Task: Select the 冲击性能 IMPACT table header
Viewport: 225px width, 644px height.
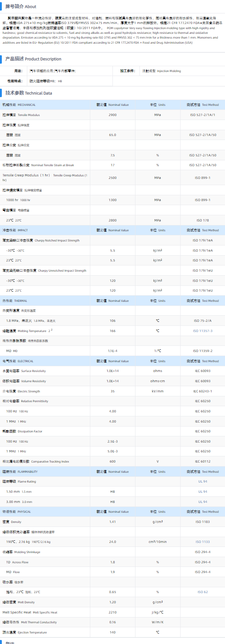Action: coord(15,230)
